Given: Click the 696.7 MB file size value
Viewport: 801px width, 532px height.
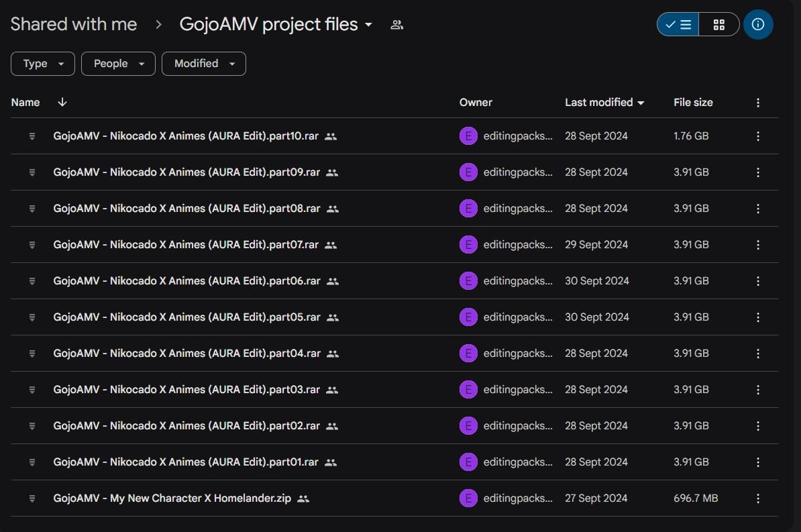Looking at the screenshot, I should click(x=696, y=498).
